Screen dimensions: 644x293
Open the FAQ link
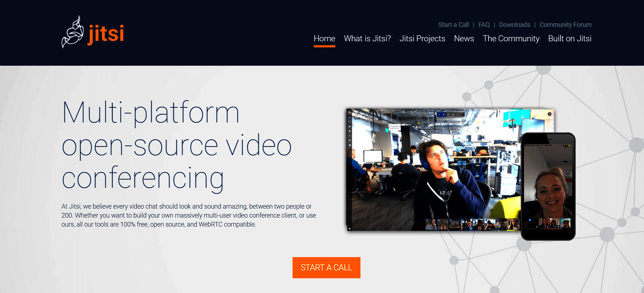tap(484, 25)
